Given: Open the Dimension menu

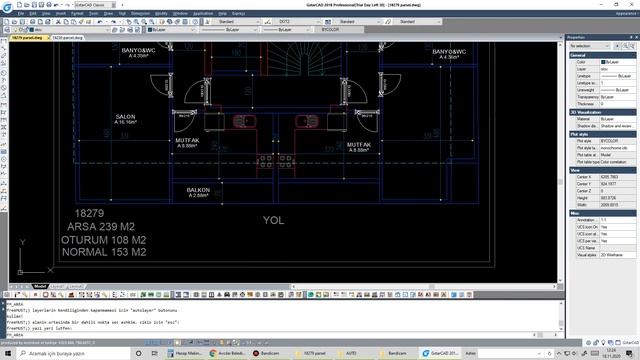Looking at the screenshot, I should (x=140, y=13).
